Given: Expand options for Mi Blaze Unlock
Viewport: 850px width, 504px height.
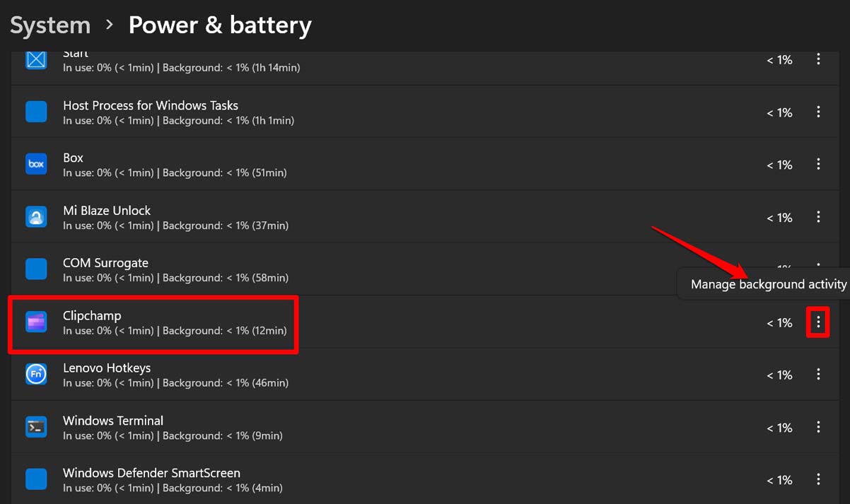Looking at the screenshot, I should coord(818,217).
